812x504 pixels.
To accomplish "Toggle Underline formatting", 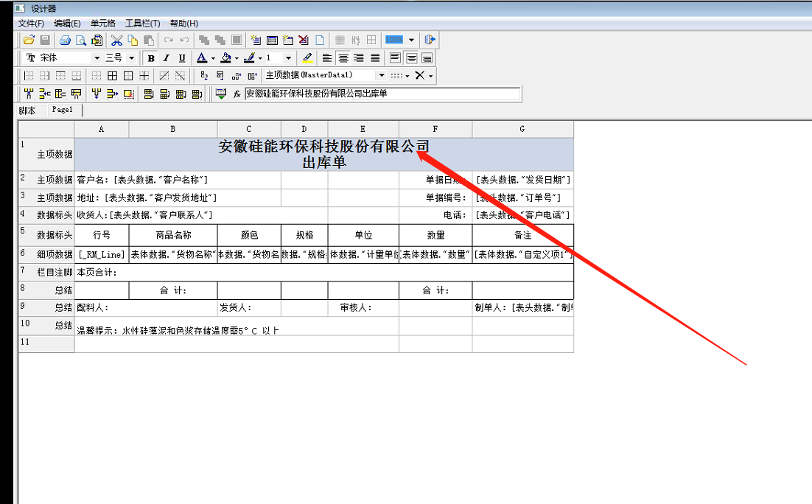I will (x=182, y=58).
